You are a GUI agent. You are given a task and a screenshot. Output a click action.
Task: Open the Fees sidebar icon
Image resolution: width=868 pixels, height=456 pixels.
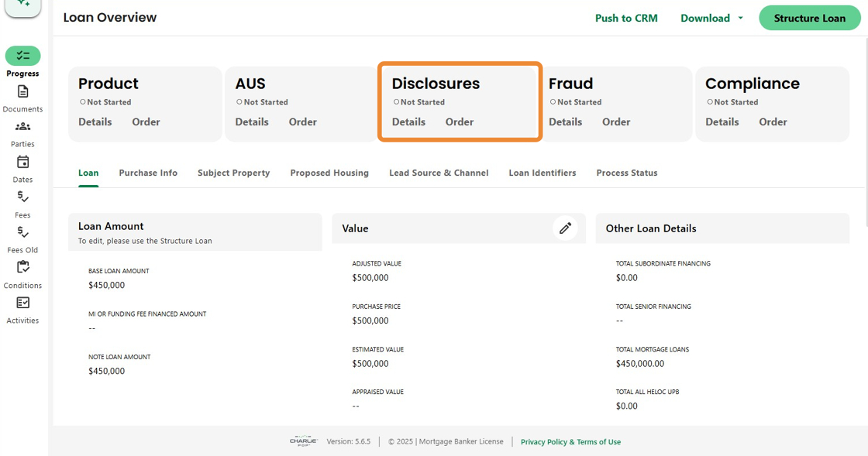point(22,197)
